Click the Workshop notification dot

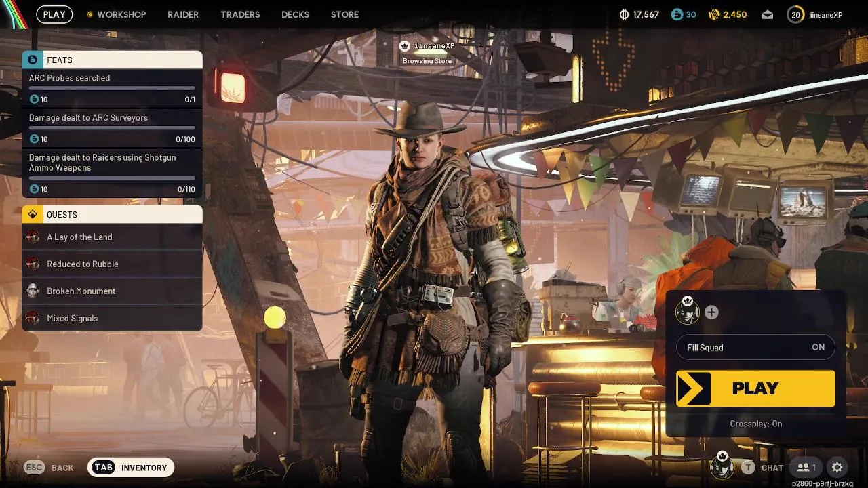(x=90, y=14)
